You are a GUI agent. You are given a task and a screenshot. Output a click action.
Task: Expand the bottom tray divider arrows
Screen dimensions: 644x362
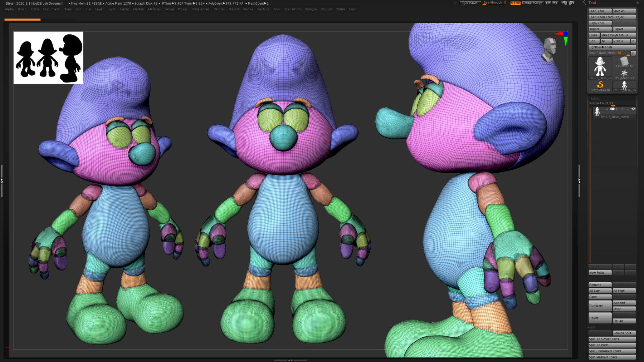click(290, 360)
